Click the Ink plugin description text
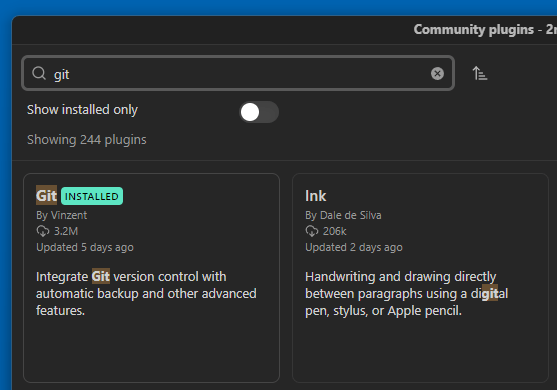The image size is (557, 390). [x=406, y=294]
